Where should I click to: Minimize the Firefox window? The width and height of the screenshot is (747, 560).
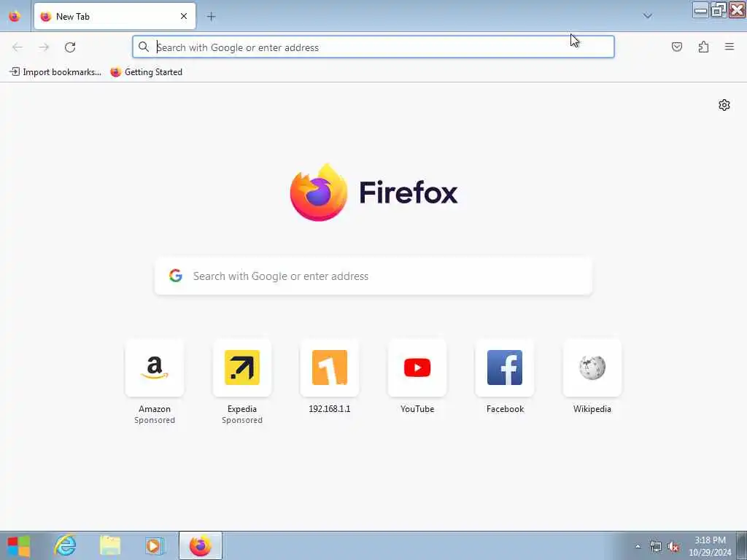(700, 10)
